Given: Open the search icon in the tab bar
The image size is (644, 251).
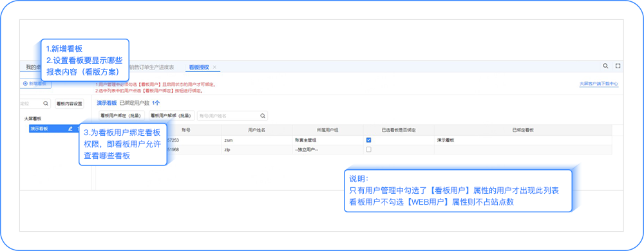Looking at the screenshot, I should 605,66.
